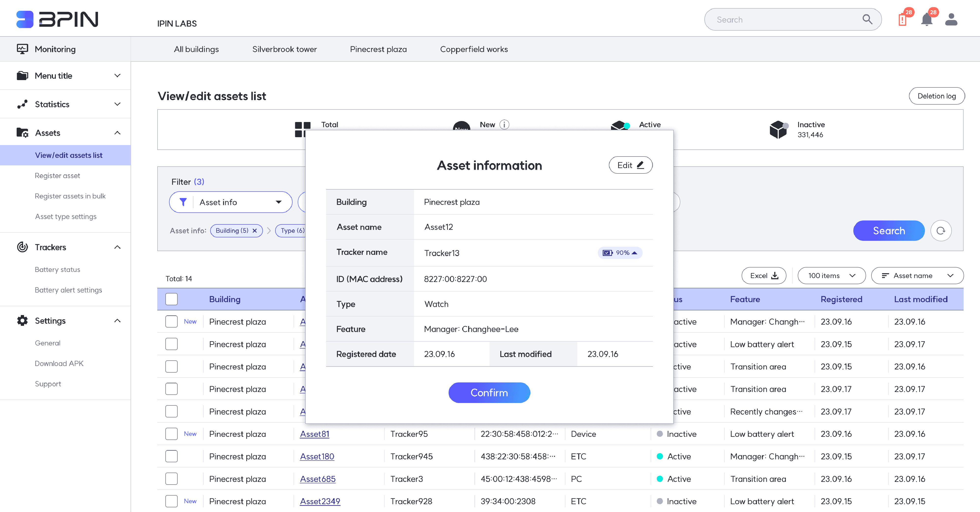Click the Trackers sidebar icon

pyautogui.click(x=22, y=247)
